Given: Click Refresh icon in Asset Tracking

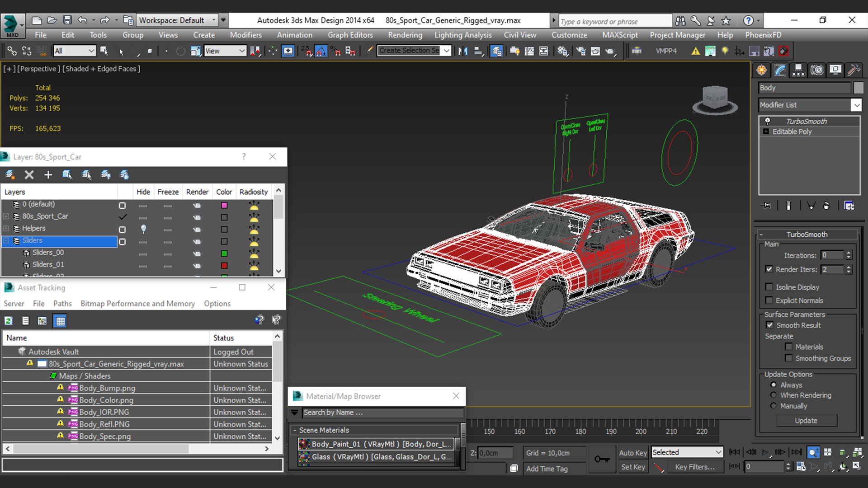Looking at the screenshot, I should (8, 321).
